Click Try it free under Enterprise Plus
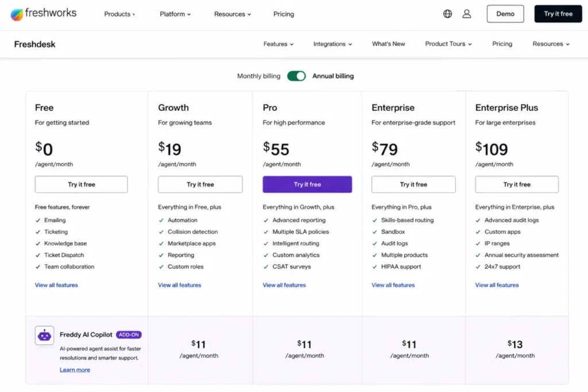588x392 pixels. [517, 184]
